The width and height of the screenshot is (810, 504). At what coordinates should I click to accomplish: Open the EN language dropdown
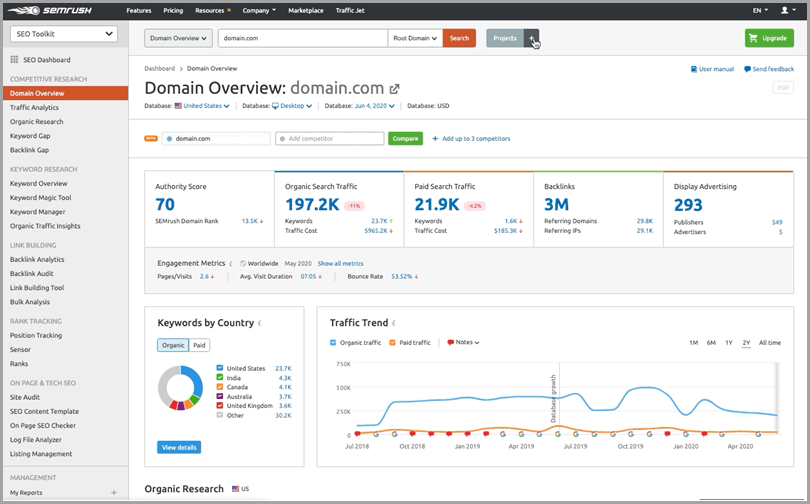pyautogui.click(x=760, y=10)
